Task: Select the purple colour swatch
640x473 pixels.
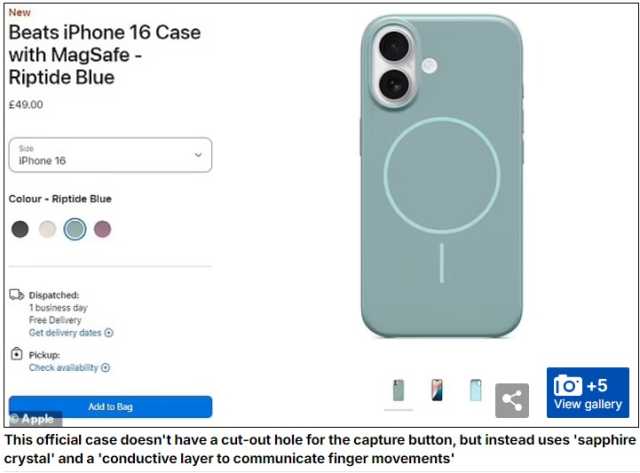Action: 102,229
